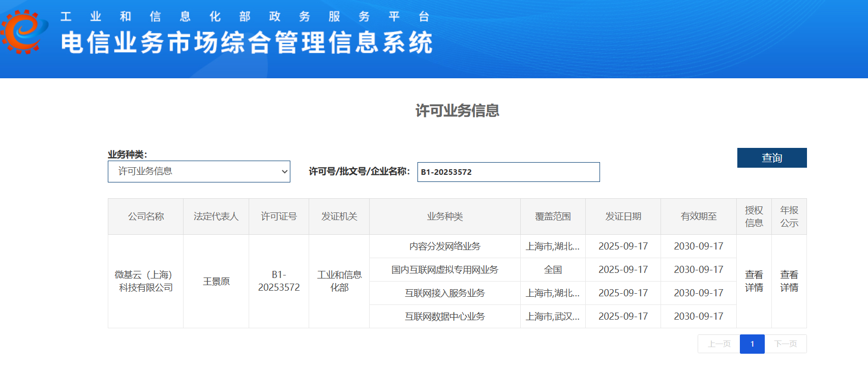Click the 有效期至 column header
Image resolution: width=868 pixels, height=371 pixels.
coord(698,217)
